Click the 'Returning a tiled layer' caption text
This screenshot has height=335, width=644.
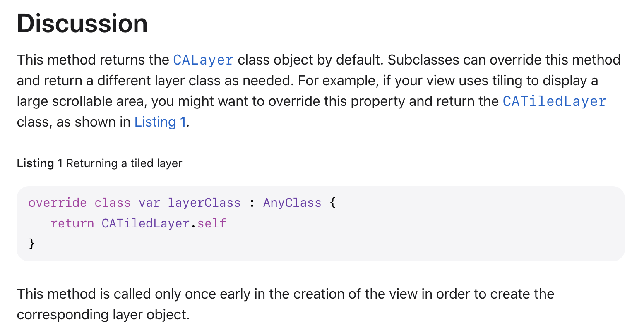[124, 163]
